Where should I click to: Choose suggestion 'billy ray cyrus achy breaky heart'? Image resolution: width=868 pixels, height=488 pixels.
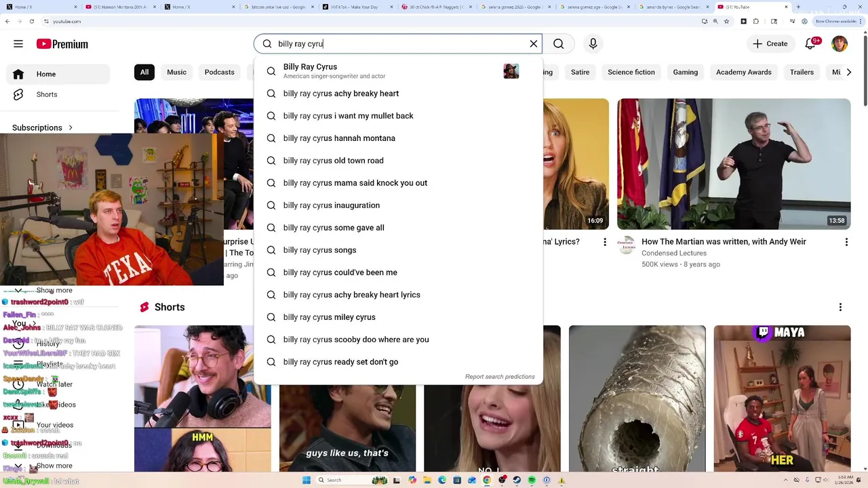pos(398,94)
